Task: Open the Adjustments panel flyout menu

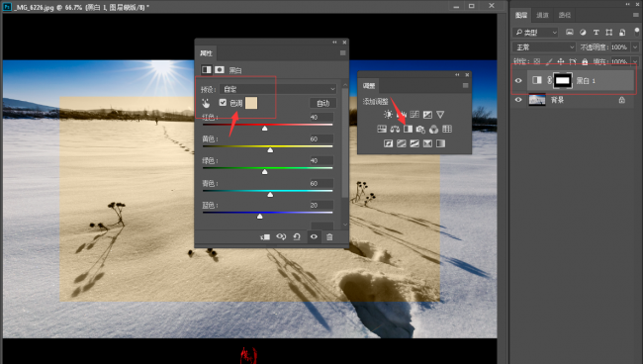Action: point(466,85)
